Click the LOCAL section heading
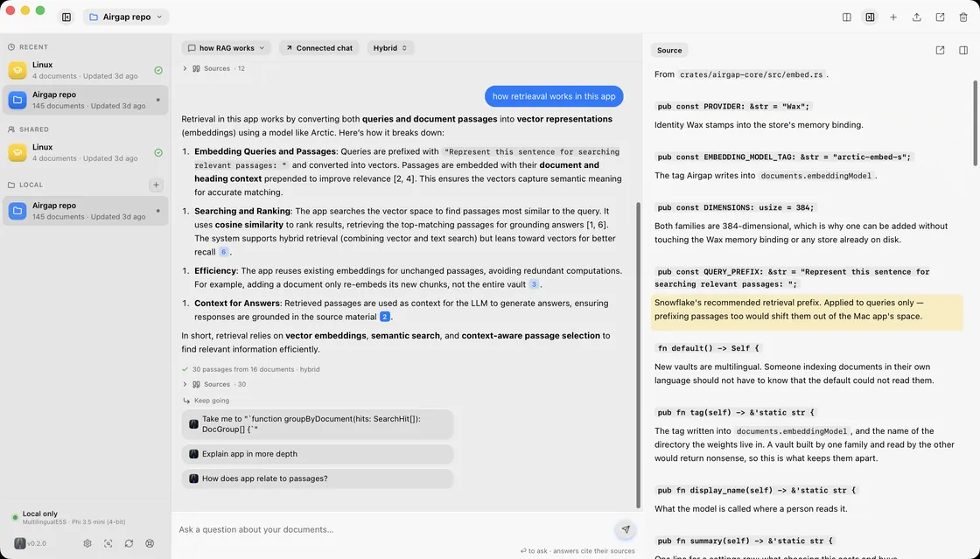 point(31,185)
